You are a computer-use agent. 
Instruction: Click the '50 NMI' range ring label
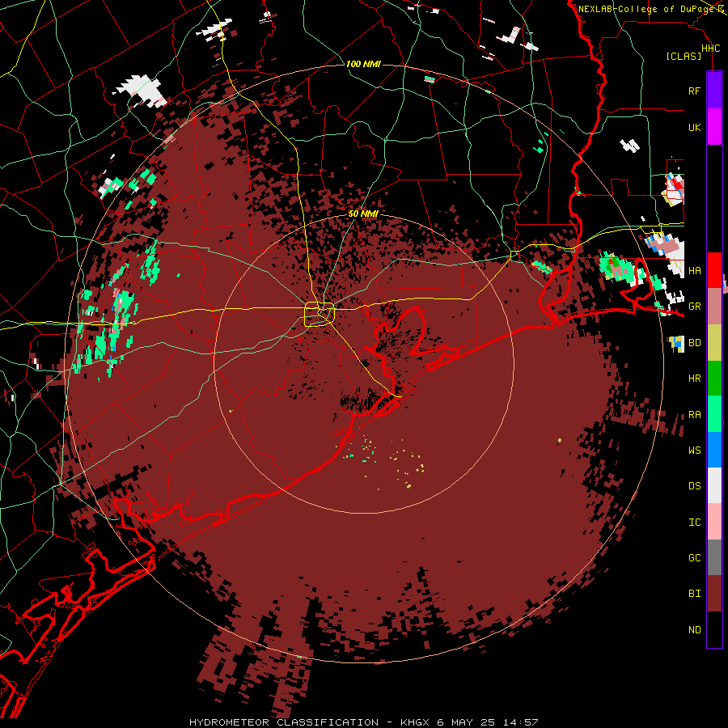[363, 214]
